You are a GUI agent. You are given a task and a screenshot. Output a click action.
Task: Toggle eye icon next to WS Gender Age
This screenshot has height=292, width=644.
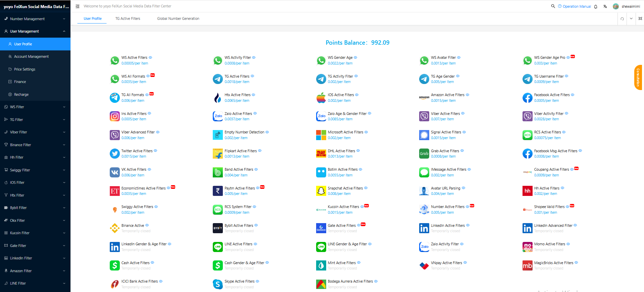355,57
